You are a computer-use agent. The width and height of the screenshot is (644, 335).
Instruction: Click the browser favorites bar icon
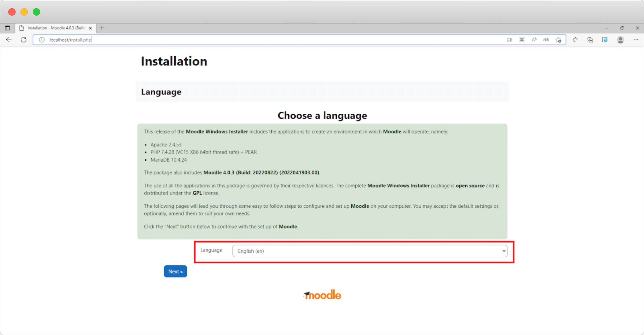(x=575, y=40)
